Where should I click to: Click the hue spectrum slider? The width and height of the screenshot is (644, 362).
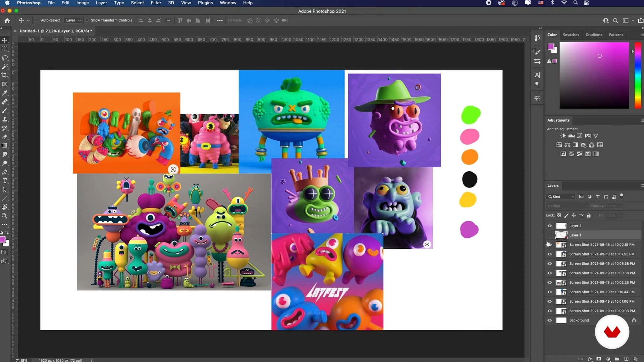click(x=638, y=75)
